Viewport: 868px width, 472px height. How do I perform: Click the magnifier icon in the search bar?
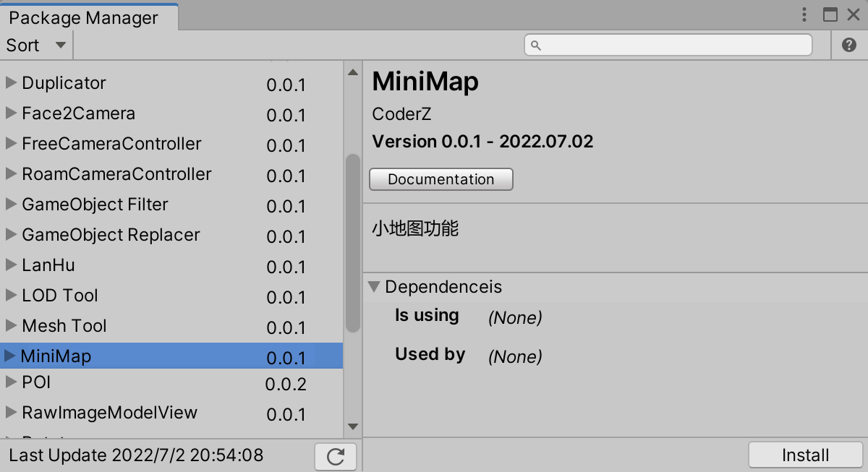535,44
